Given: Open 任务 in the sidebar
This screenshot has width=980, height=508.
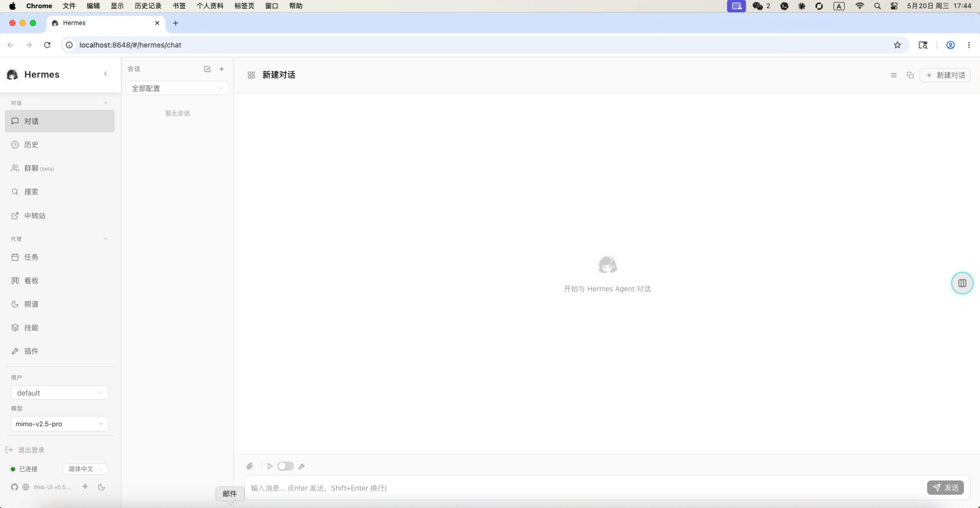Looking at the screenshot, I should coord(59,257).
